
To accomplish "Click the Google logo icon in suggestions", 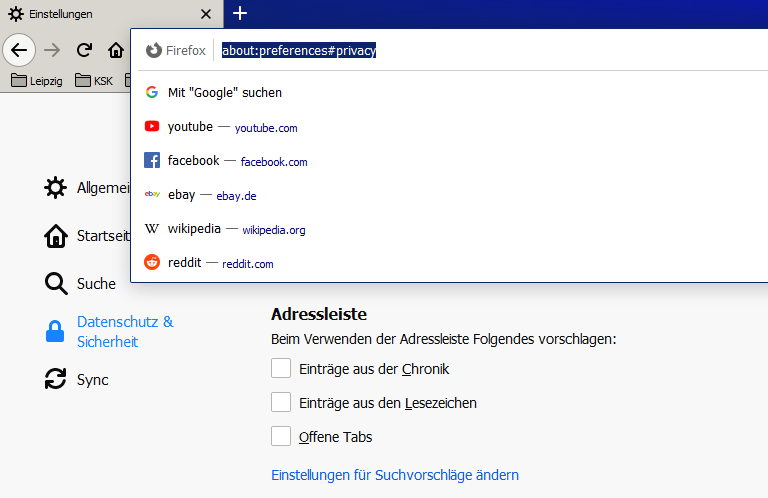I will (152, 92).
